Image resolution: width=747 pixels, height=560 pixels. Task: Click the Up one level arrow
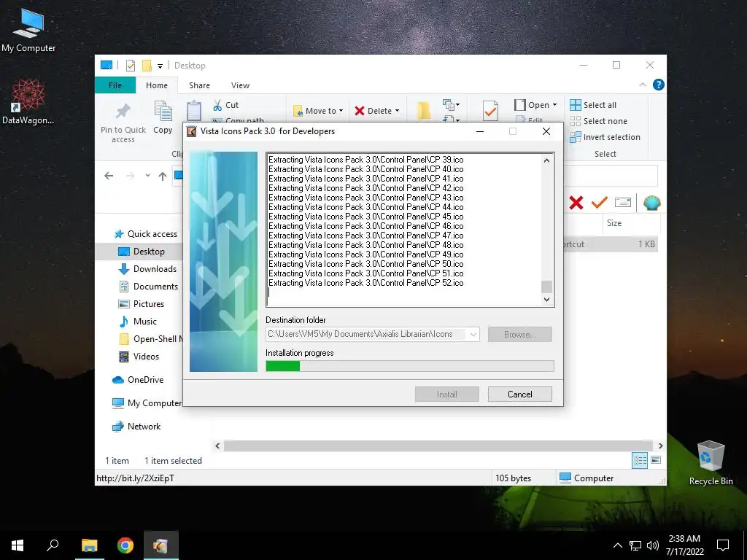click(163, 176)
